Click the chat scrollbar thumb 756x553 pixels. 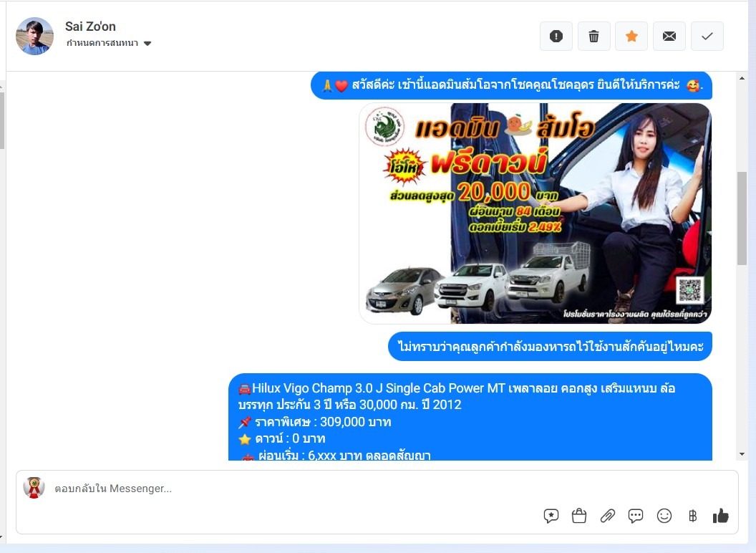click(x=742, y=218)
